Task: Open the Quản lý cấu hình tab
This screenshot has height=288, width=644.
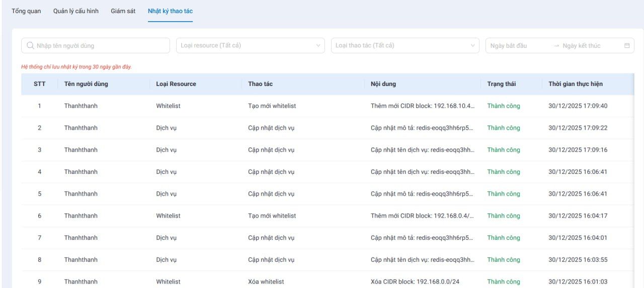Action: (76, 11)
